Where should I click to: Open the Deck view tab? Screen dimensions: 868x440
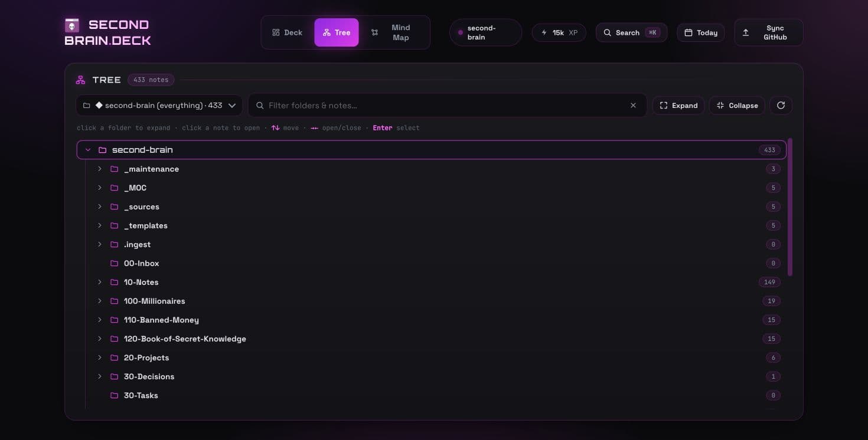[287, 32]
